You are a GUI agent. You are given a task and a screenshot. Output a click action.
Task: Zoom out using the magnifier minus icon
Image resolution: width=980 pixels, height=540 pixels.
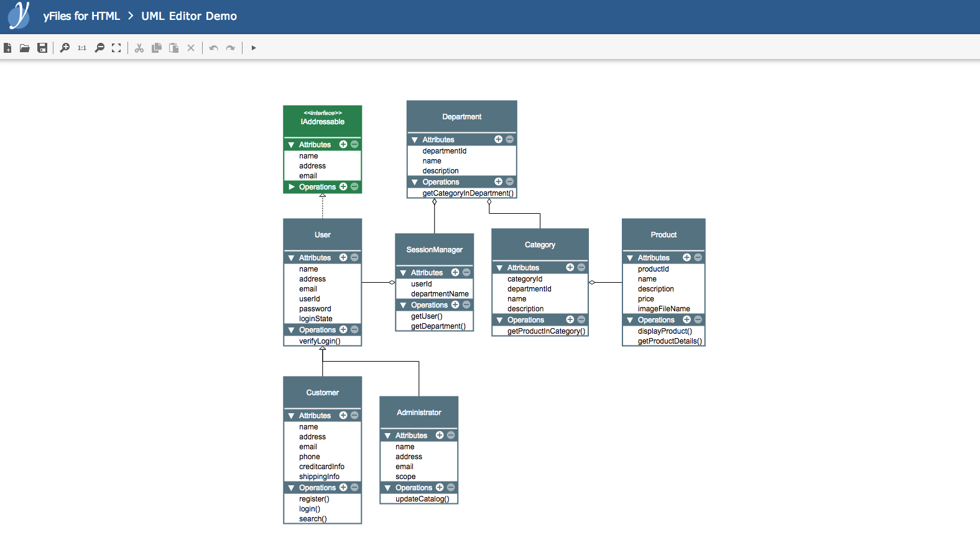[99, 48]
